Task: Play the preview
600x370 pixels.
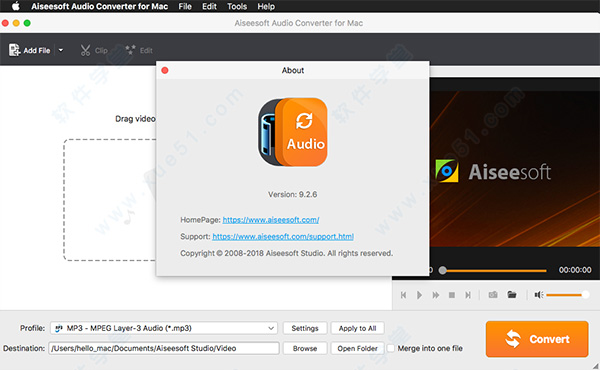Action: tap(419, 295)
